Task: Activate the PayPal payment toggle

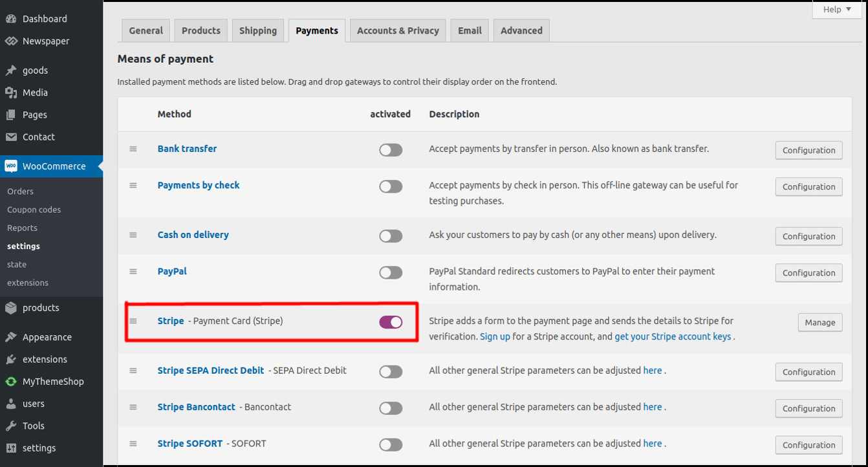Action: click(391, 272)
